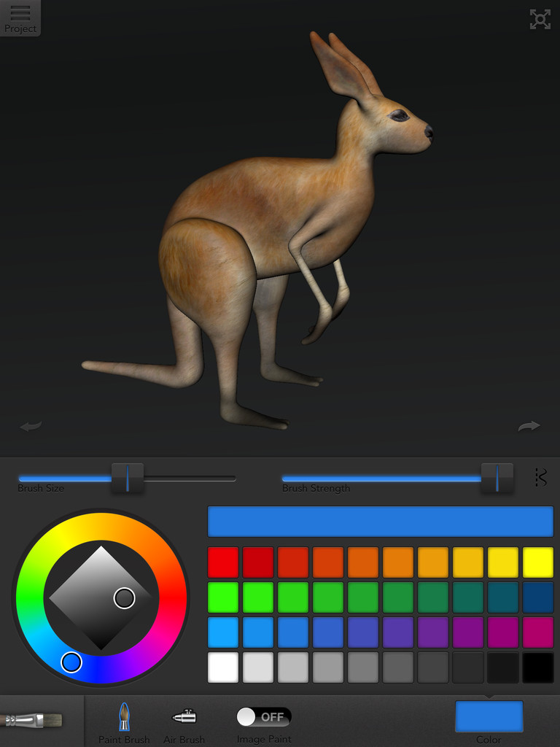Open the Project menu
The width and height of the screenshot is (560, 747).
[x=20, y=18]
